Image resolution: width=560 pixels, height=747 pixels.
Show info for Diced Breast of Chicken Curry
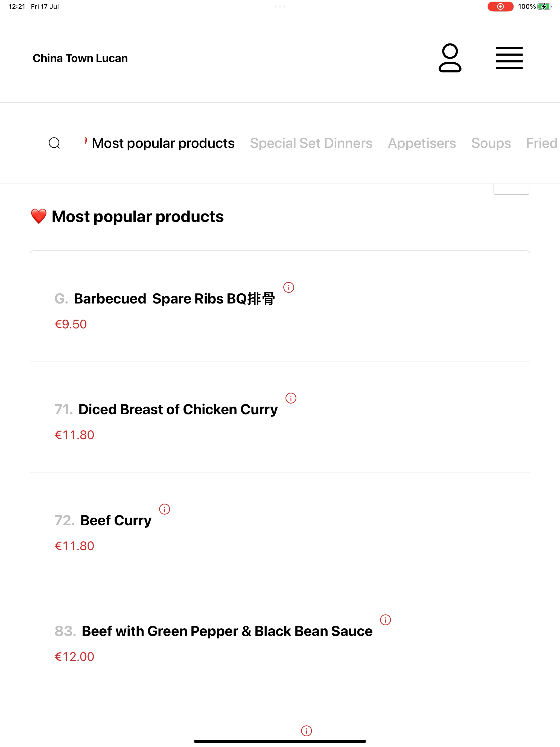291,398
